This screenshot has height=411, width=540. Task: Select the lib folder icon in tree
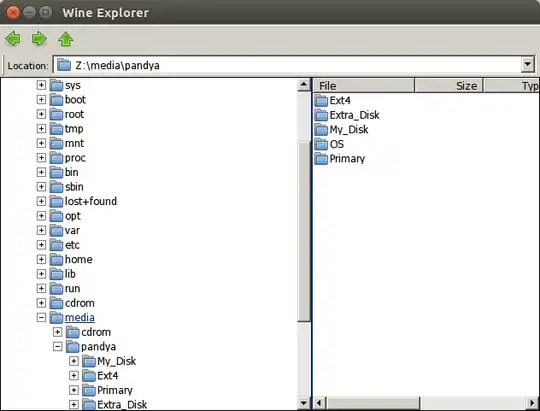point(56,274)
